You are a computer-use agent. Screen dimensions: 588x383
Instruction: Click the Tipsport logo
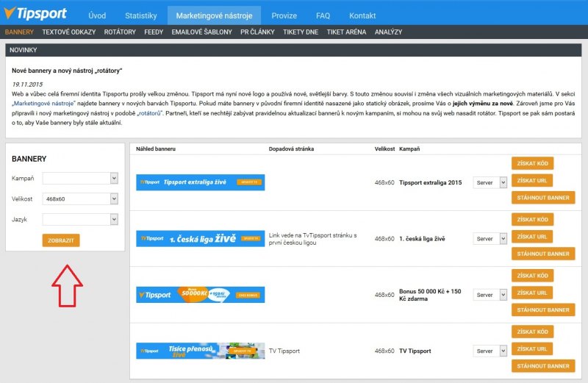35,13
